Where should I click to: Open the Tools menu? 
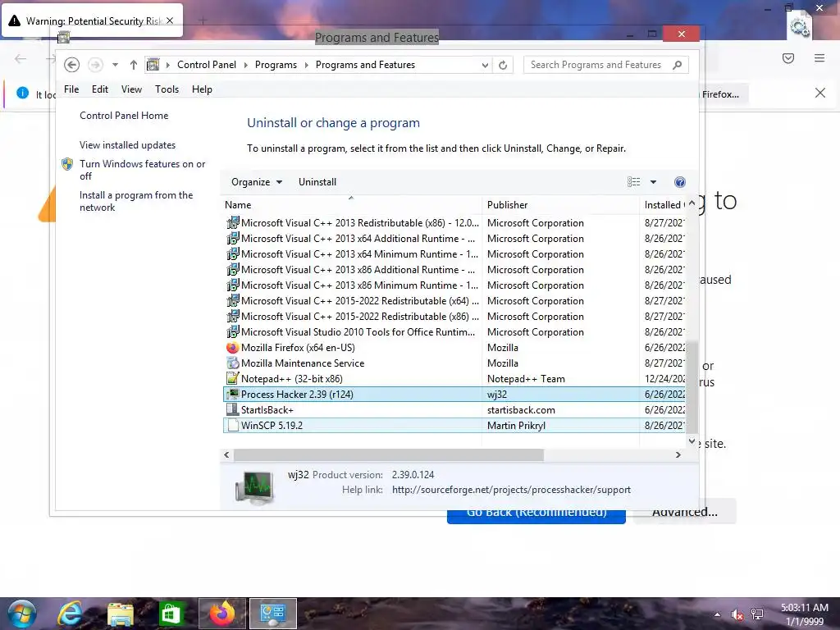click(167, 89)
